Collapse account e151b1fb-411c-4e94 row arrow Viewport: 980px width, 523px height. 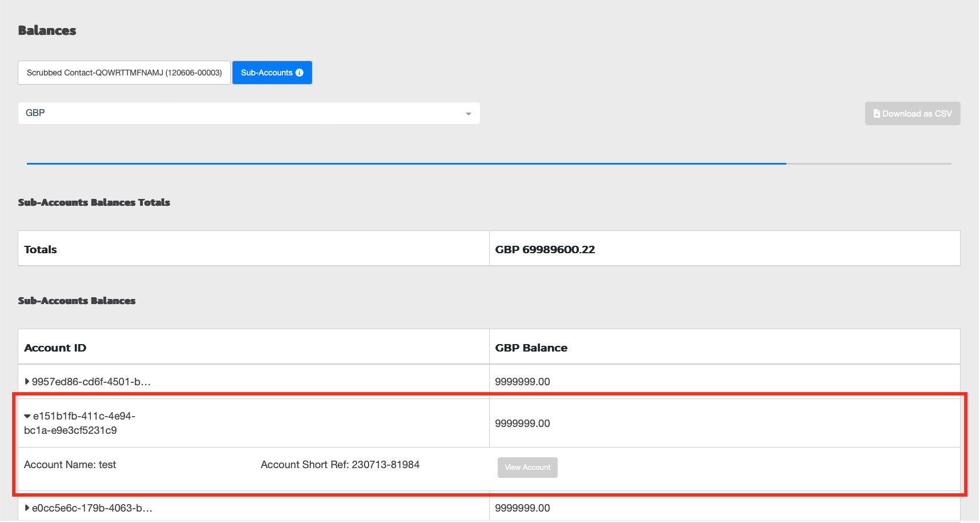pyautogui.click(x=27, y=416)
